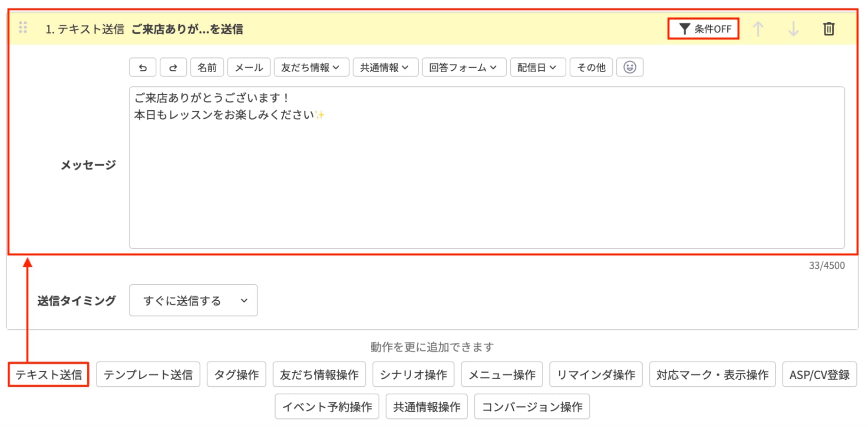Open the emoji picker for the message

click(x=630, y=67)
